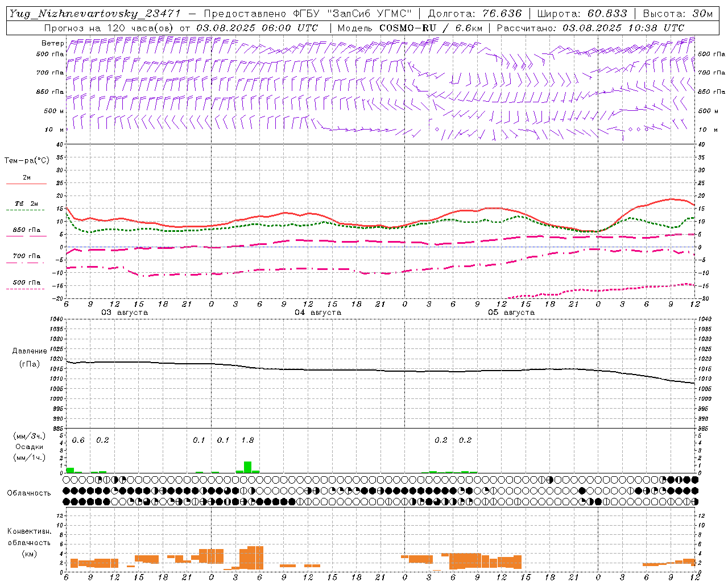This screenshot has height=582, width=728.
Task: Click the Ветер wind panel label
Action: click(x=53, y=43)
